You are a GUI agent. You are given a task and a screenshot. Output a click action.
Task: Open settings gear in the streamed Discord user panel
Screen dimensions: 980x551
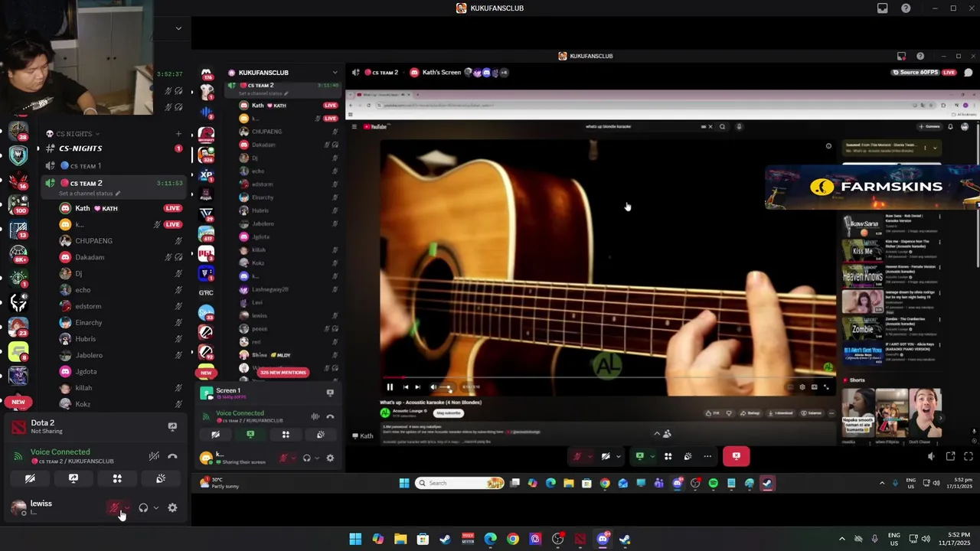click(x=330, y=458)
